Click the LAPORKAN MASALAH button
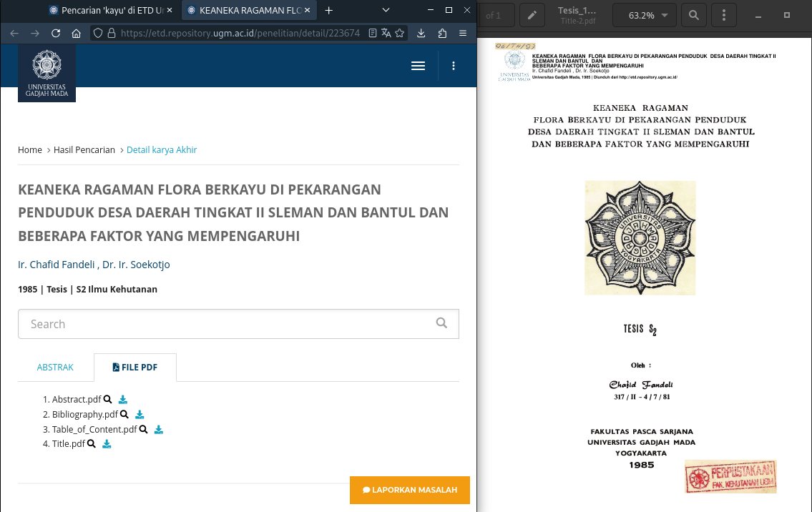 point(410,490)
